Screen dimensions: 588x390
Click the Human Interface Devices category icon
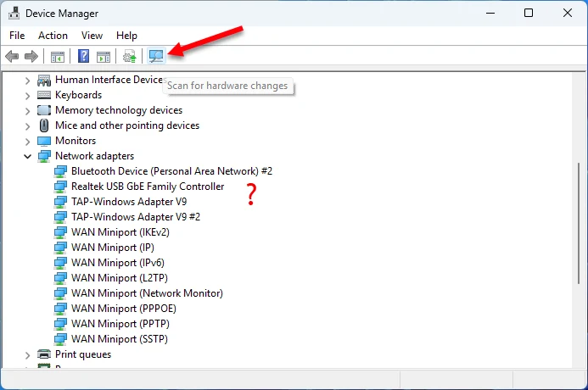44,80
